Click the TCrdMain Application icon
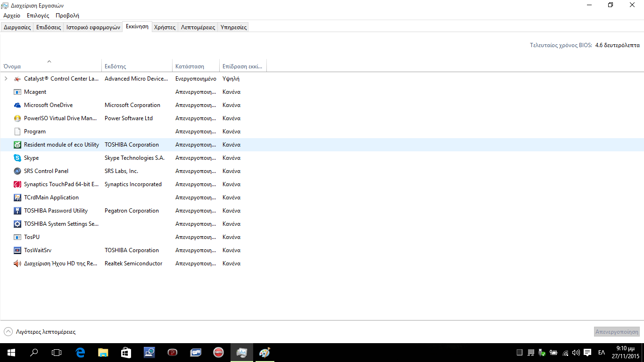 pos(17,197)
